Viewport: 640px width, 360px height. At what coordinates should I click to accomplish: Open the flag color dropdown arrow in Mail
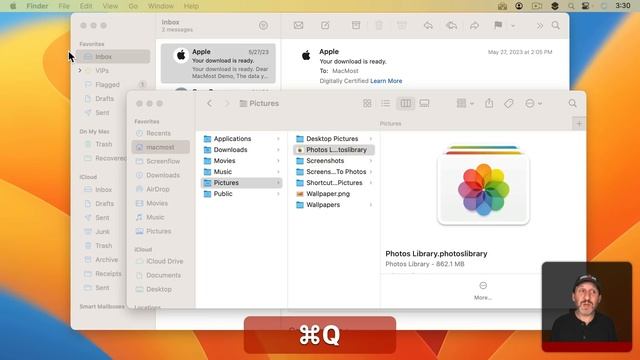513,26
